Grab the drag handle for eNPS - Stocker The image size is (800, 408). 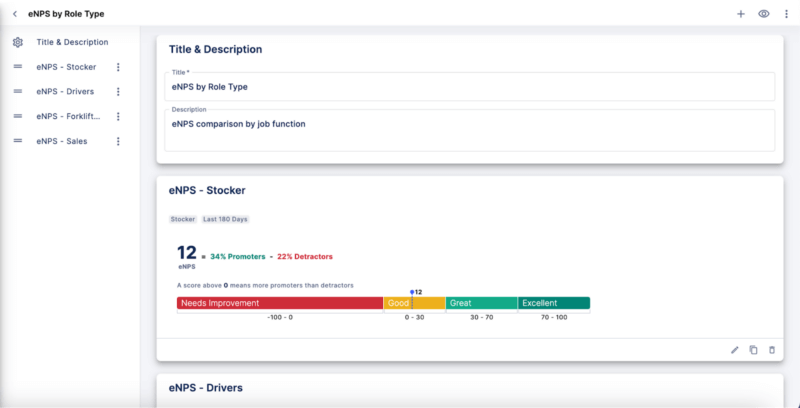click(18, 67)
